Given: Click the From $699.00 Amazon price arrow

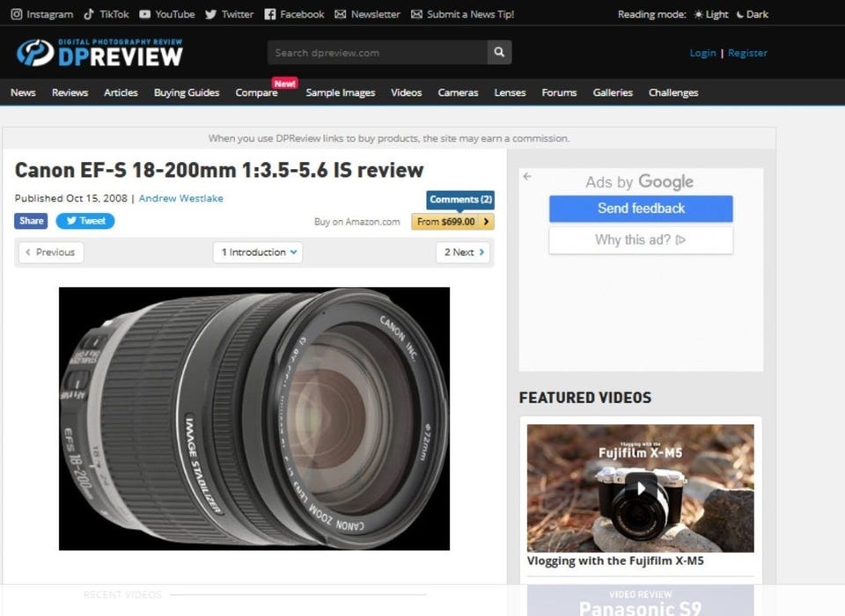Looking at the screenshot, I should (486, 222).
